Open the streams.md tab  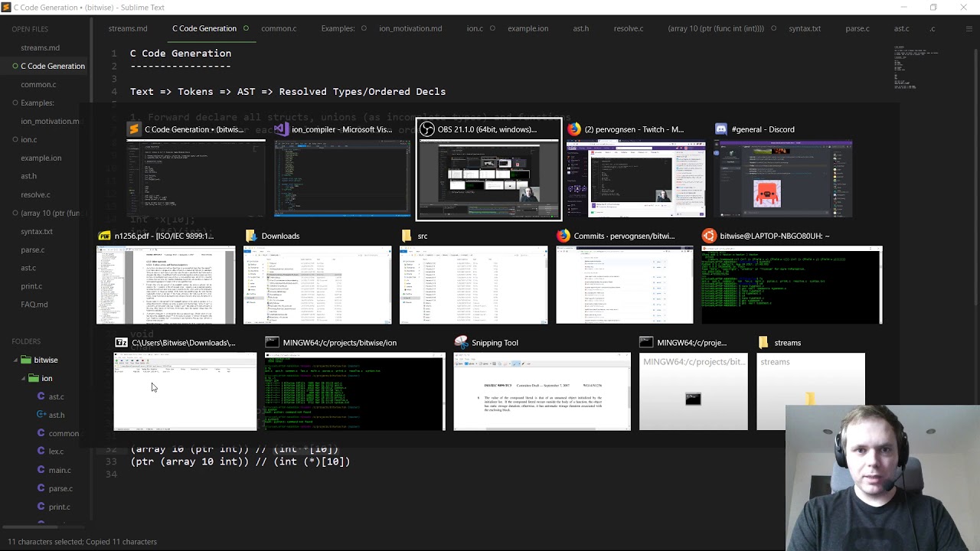(128, 28)
